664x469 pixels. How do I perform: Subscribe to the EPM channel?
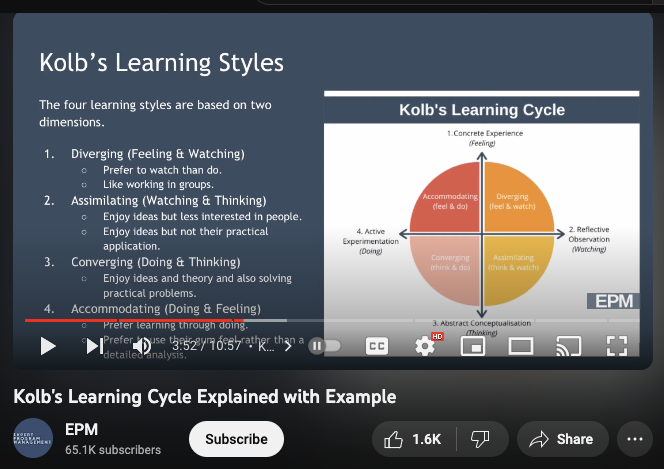(236, 439)
